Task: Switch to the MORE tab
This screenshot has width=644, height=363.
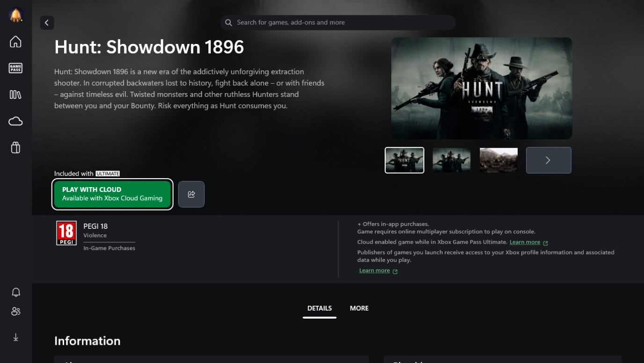Action: [x=359, y=308]
